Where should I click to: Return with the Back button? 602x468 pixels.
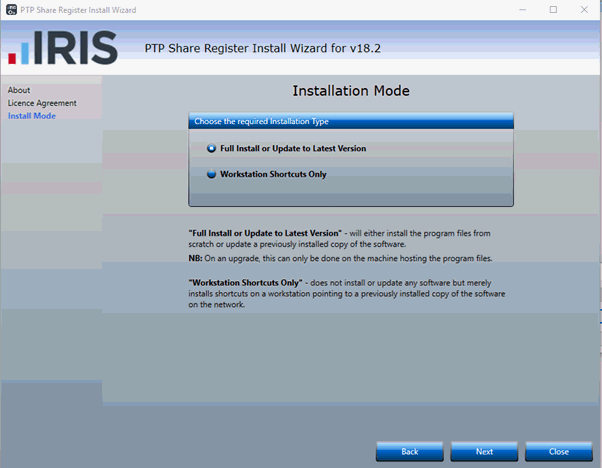click(410, 451)
